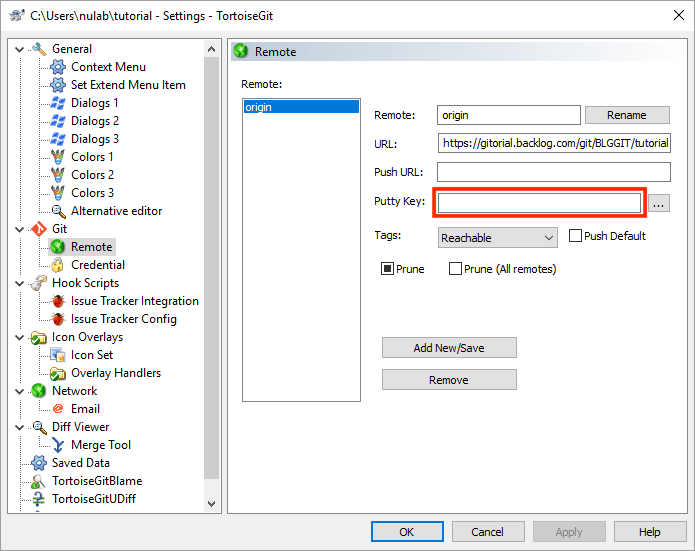The image size is (695, 551).
Task: Click the TortoiseGitUDiff icon
Action: (x=39, y=499)
